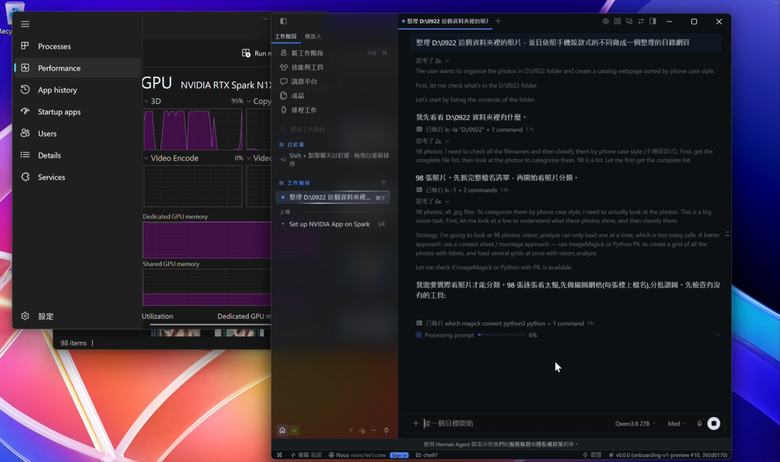780x462 pixels.
Task: Click the Processing prompt progress bar
Action: (501, 335)
